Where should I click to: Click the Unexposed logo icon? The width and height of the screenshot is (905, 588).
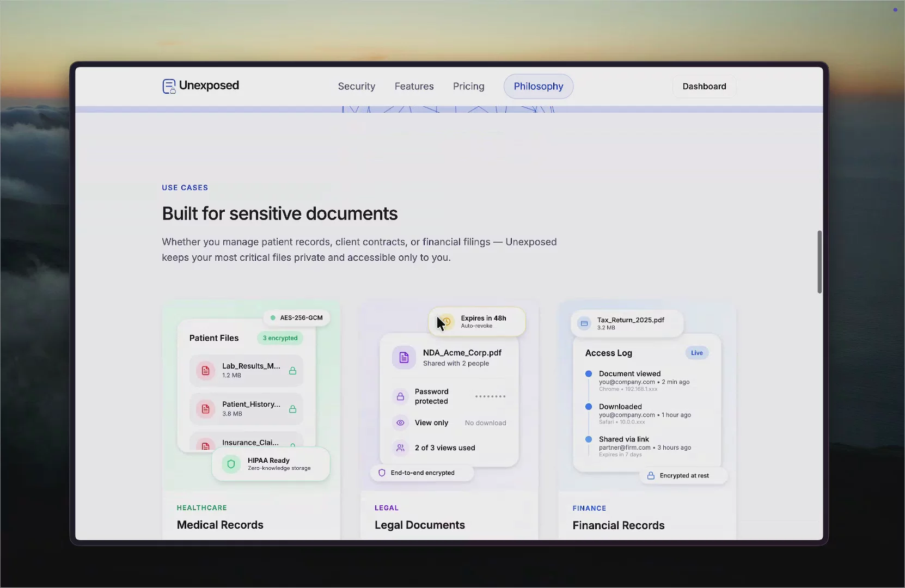pos(169,86)
